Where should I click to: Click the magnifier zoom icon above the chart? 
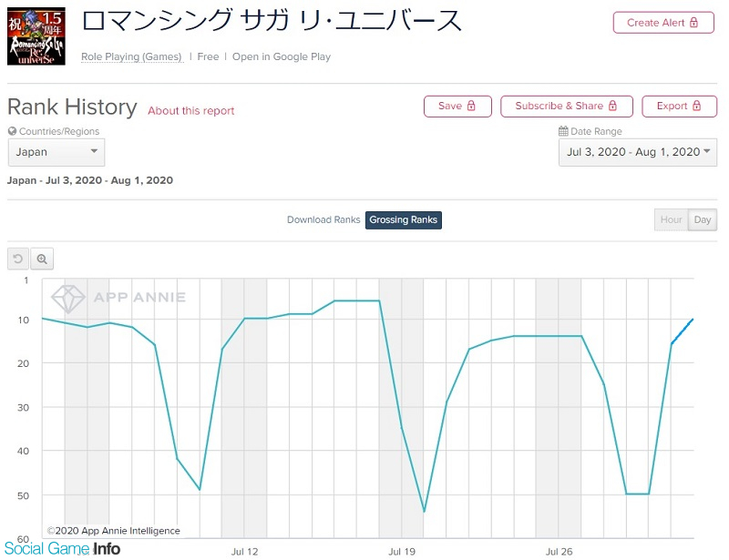pos(42,259)
